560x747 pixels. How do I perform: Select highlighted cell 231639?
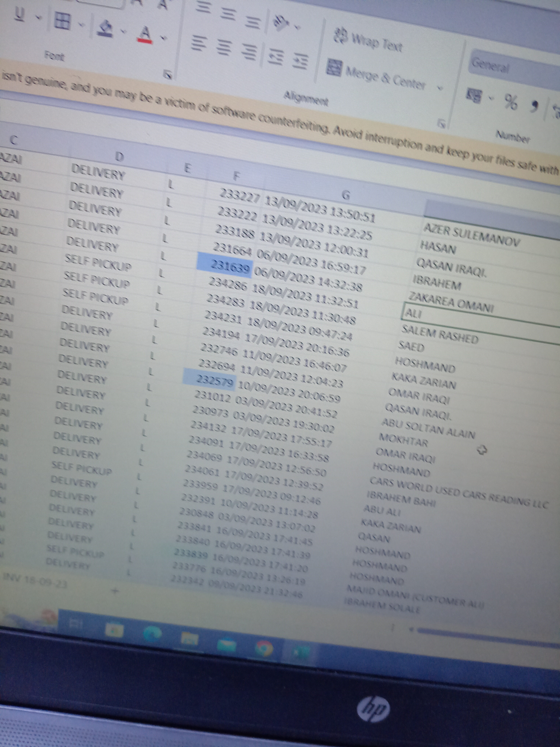(x=224, y=265)
